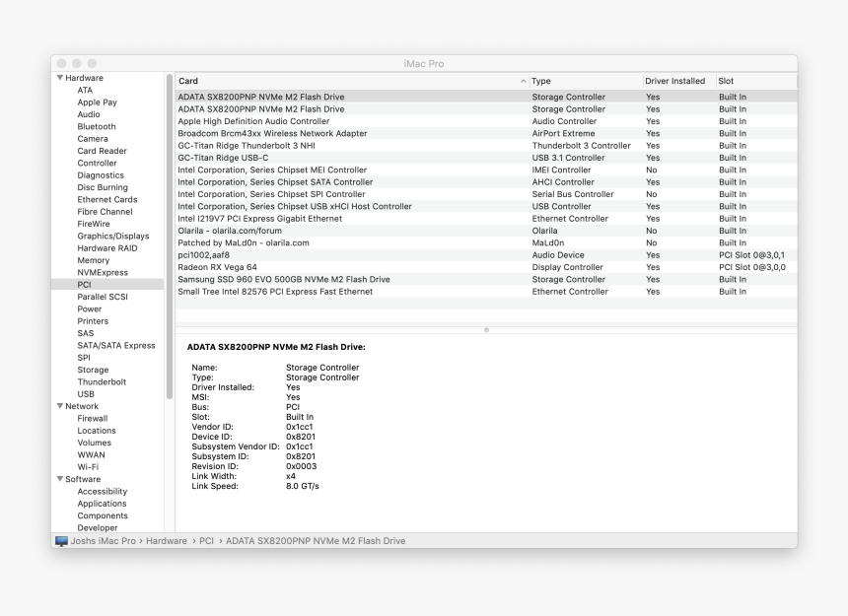The image size is (848, 616).
Task: Select Firewall under Network
Action: click(93, 418)
